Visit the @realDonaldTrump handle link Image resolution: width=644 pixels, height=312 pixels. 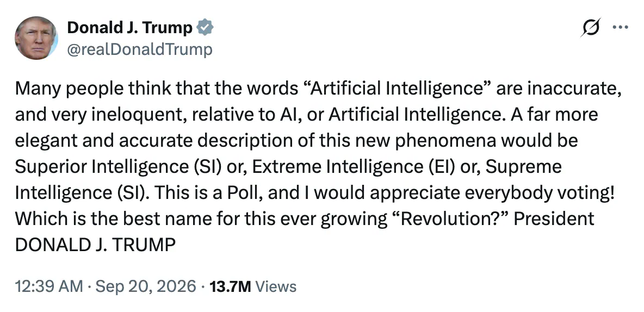[x=140, y=49]
